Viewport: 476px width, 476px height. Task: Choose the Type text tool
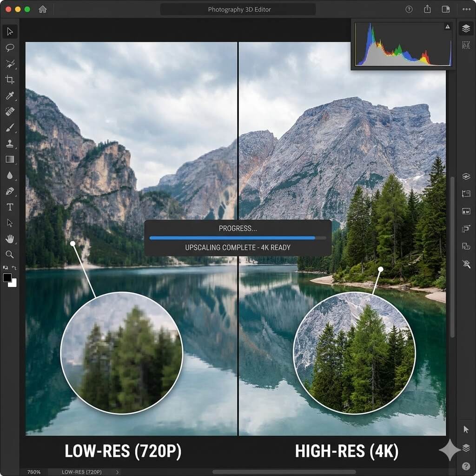10,207
